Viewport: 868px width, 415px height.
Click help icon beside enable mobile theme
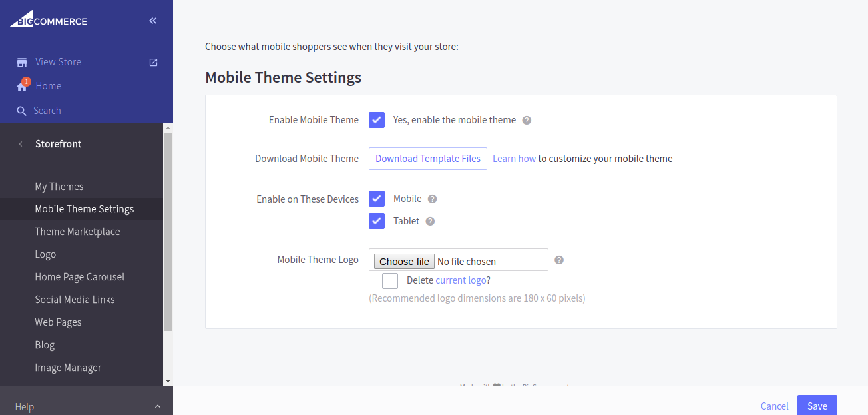point(527,121)
